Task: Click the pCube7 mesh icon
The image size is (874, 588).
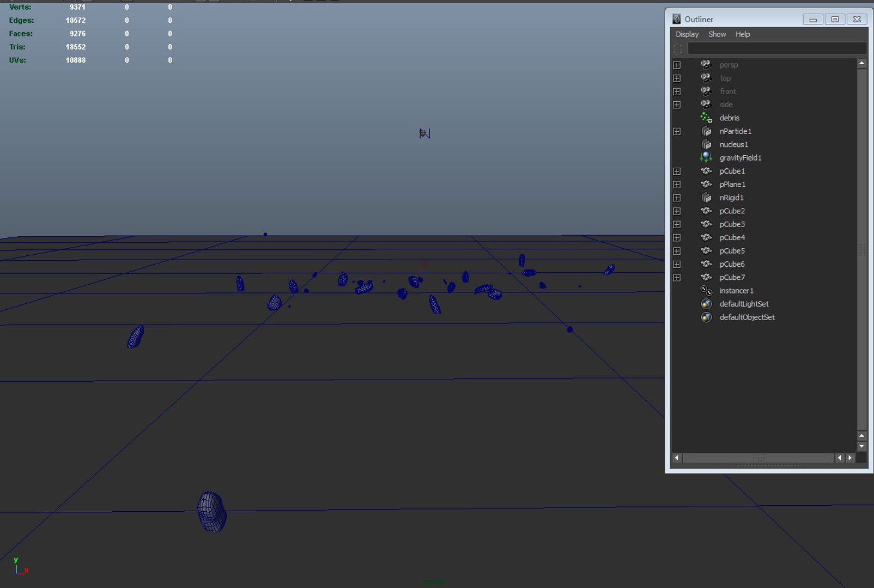Action: click(x=706, y=277)
